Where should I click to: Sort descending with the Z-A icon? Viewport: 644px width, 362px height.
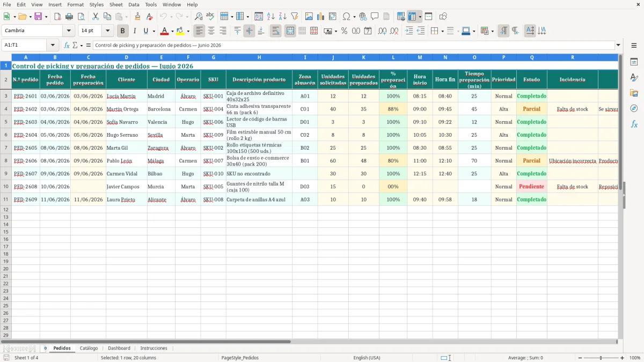click(282, 17)
